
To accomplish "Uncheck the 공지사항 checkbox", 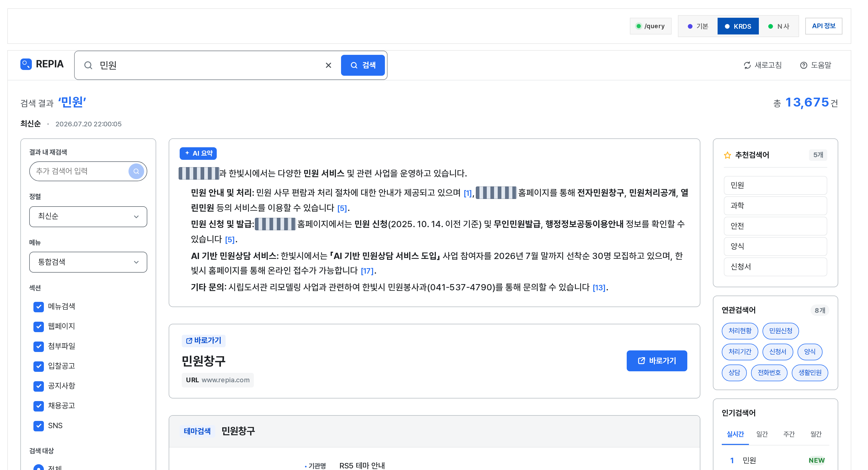I will (x=39, y=386).
